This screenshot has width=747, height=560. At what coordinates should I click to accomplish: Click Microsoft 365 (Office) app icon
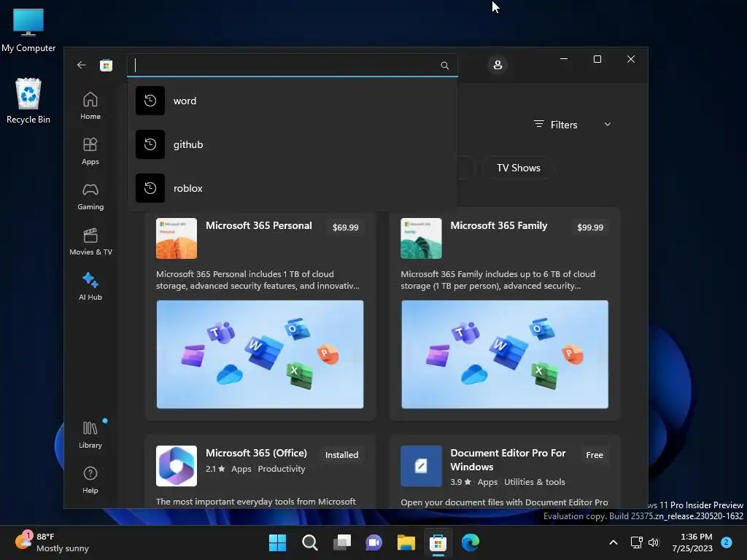pos(177,466)
